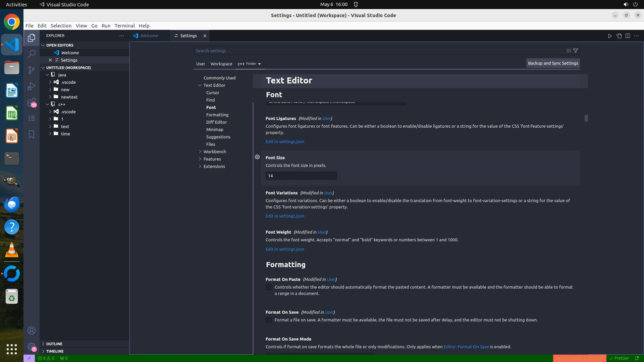Image resolution: width=644 pixels, height=362 pixels.
Task: Click the Backup and Sync Settings button
Action: click(553, 63)
